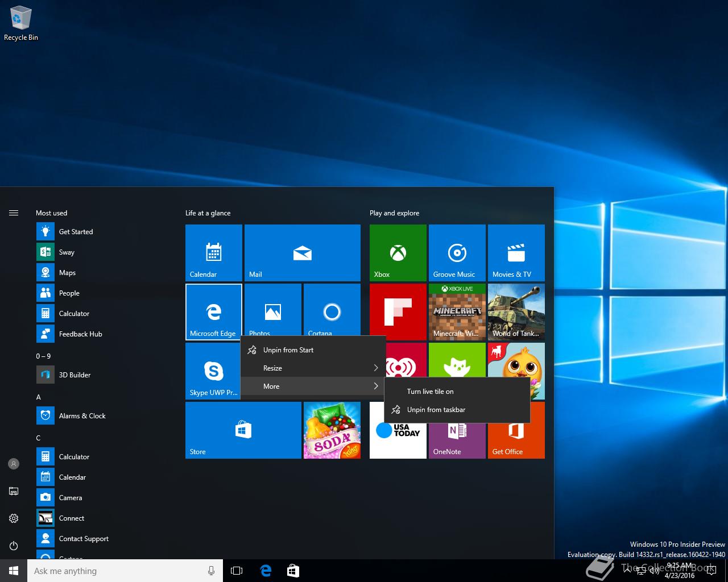
Task: Open the Mail tile
Action: [302, 252]
